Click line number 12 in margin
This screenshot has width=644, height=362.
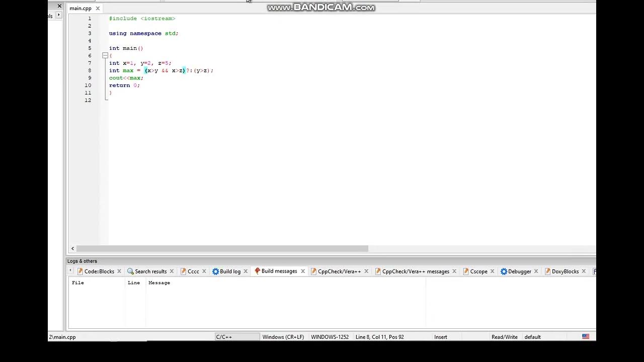88,100
